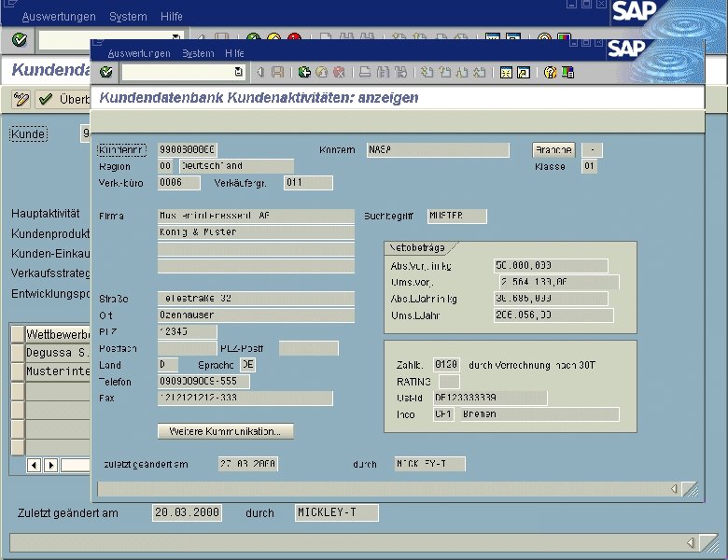
Task: Click the Fax number field
Action: [x=245, y=398]
